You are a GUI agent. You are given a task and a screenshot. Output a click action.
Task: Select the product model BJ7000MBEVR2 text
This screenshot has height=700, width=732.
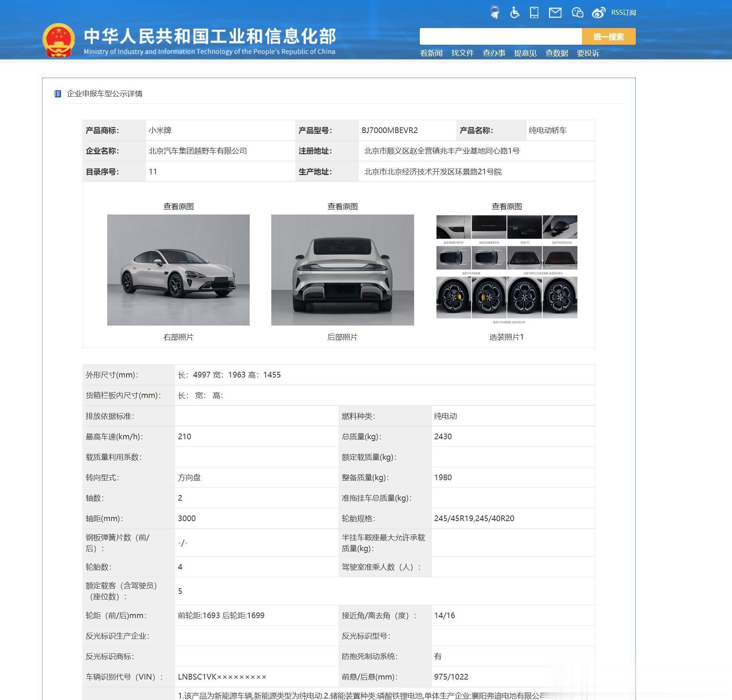389,130
